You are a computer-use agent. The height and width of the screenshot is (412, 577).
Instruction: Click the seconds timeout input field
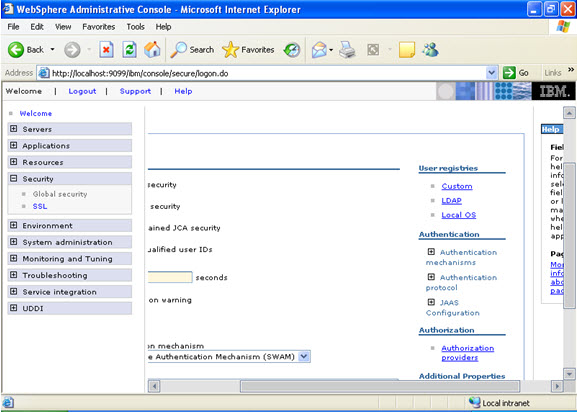[170, 277]
